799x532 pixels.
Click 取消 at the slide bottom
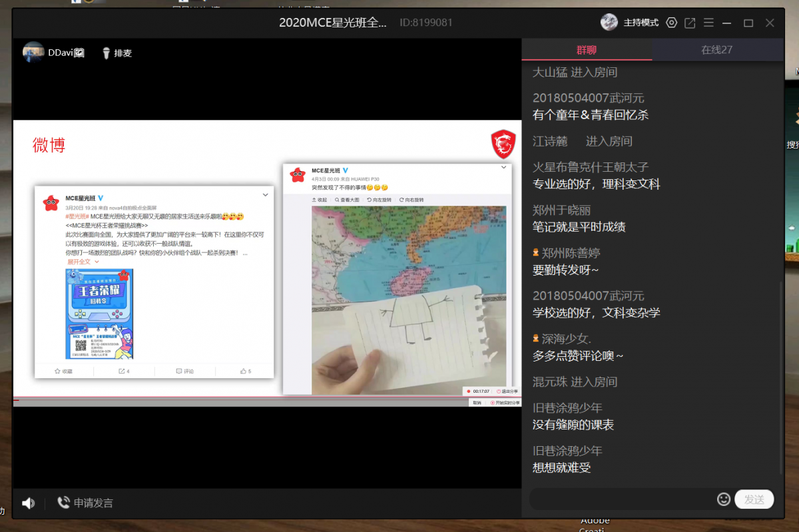click(x=477, y=403)
